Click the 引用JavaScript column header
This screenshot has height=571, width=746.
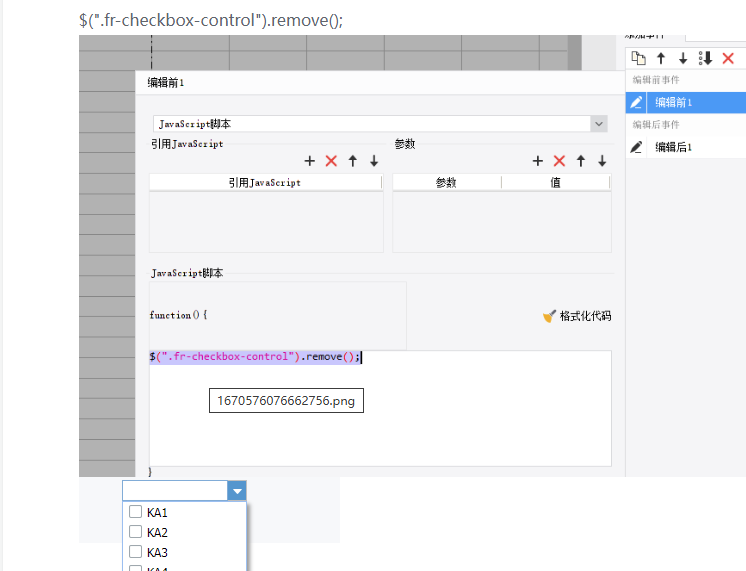(x=265, y=182)
